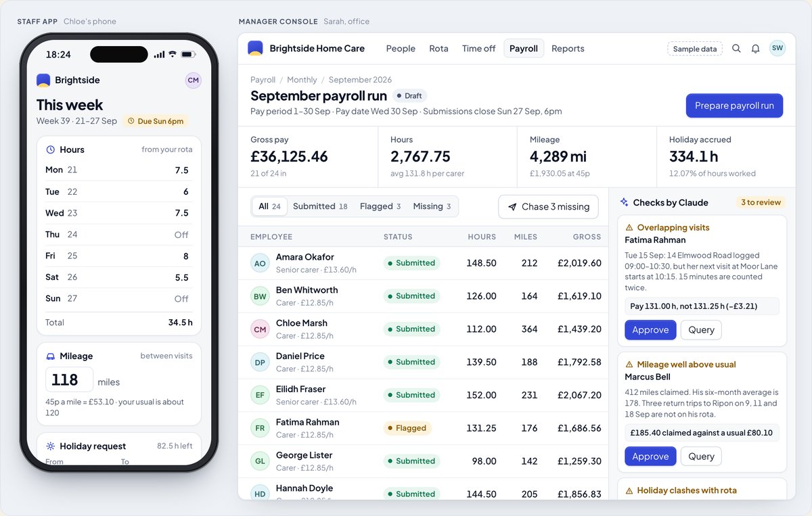812x516 pixels.
Task: Open the Time off section
Action: coord(479,49)
